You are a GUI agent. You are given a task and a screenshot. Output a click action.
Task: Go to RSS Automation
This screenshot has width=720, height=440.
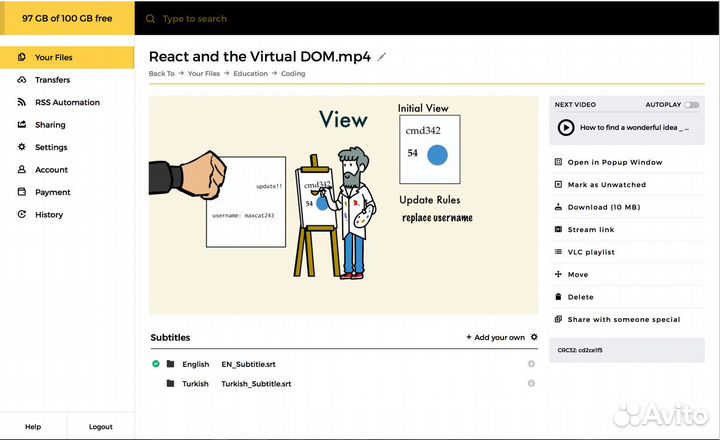[67, 102]
